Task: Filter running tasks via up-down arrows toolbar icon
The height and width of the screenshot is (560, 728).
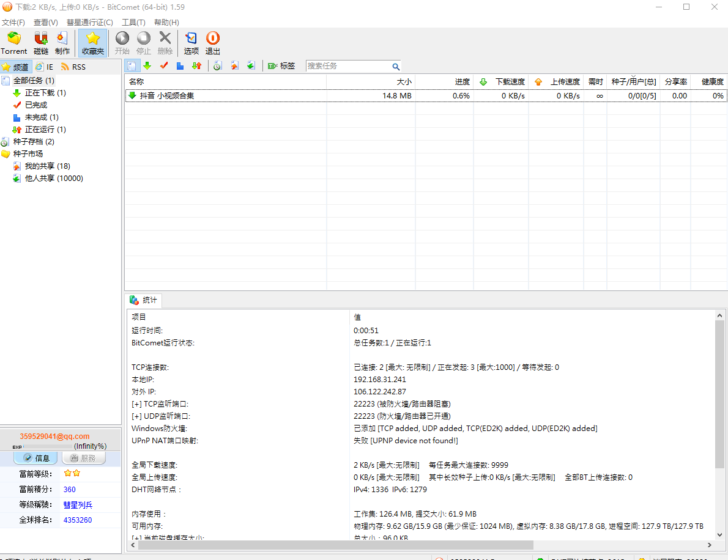Action: 197,66
